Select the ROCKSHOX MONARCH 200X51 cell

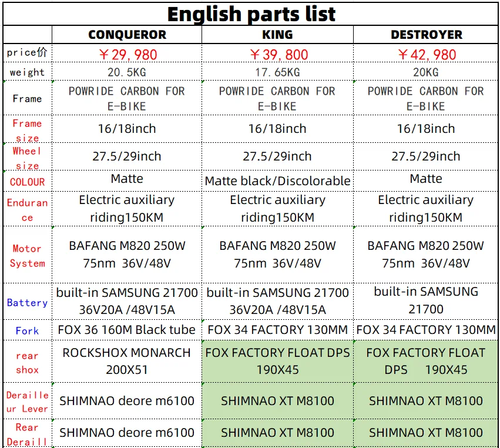tap(127, 362)
